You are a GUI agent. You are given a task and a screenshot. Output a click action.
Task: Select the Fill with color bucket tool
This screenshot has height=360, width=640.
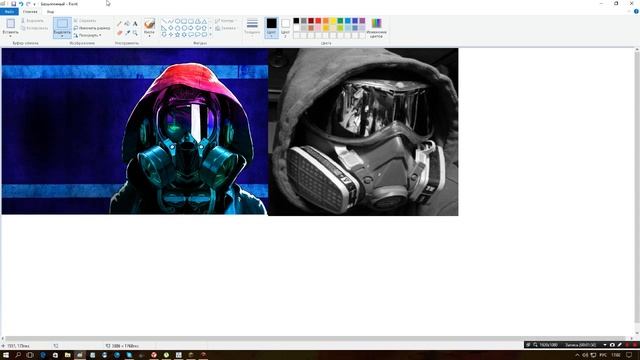(x=127, y=24)
